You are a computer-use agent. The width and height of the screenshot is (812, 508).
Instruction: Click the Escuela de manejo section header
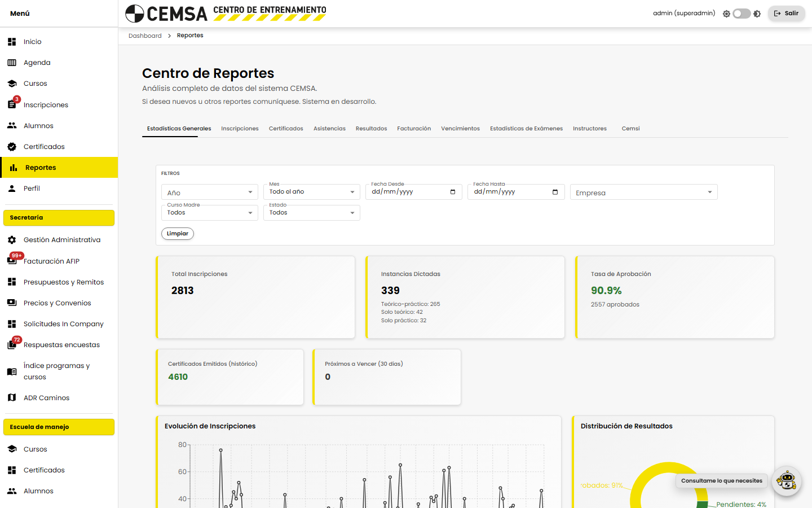click(59, 427)
